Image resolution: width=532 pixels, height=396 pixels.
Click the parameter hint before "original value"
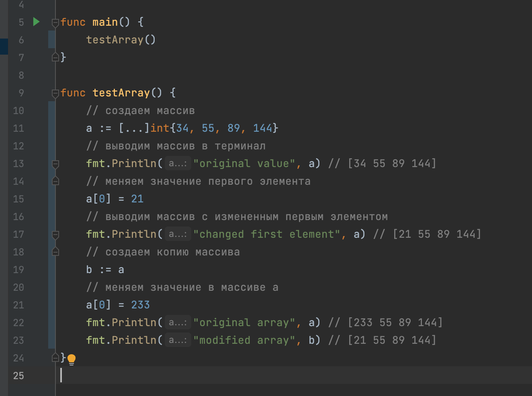coord(178,163)
